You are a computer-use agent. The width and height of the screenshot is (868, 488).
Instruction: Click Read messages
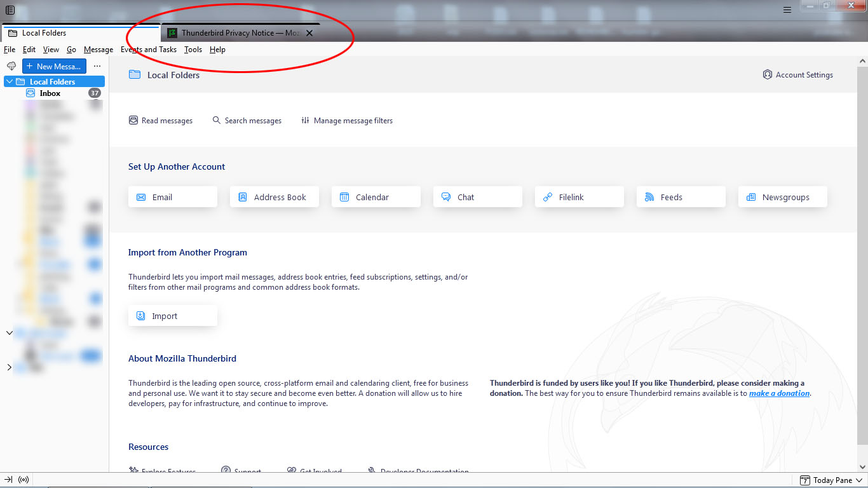161,121
